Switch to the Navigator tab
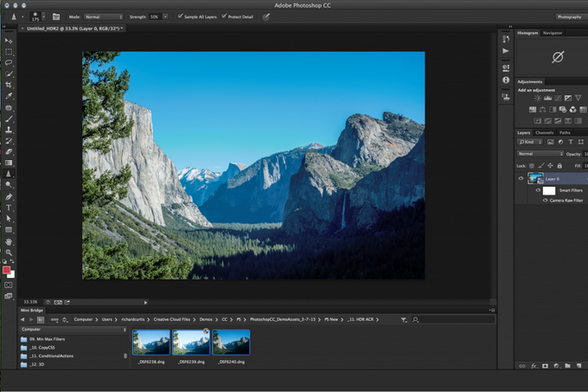Screen dimensions: 588x392 553,33
